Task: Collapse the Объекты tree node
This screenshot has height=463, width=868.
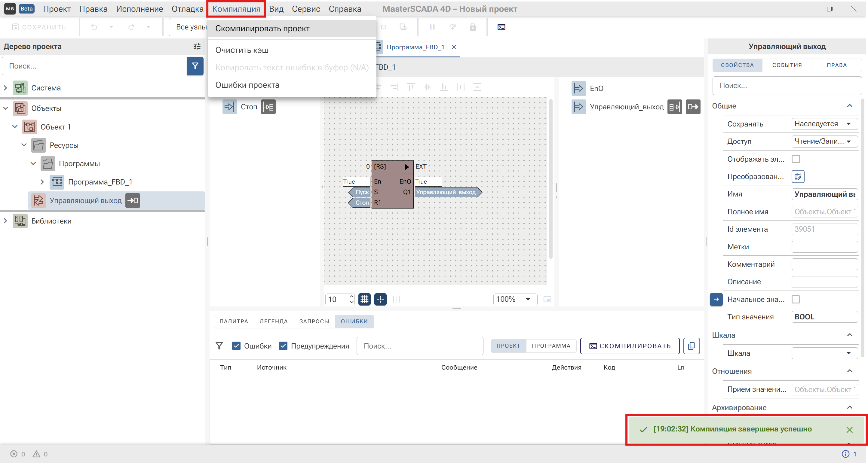Action: tap(5, 108)
